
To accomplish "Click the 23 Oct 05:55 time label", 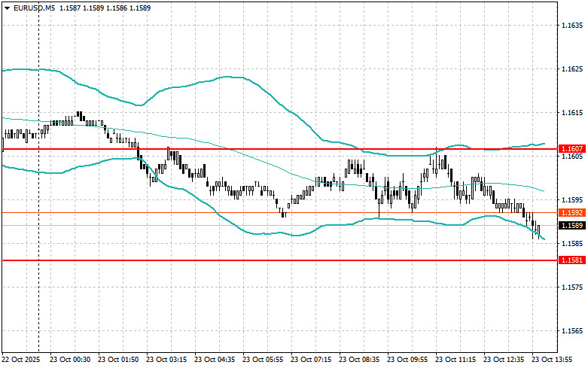I will click(x=263, y=360).
